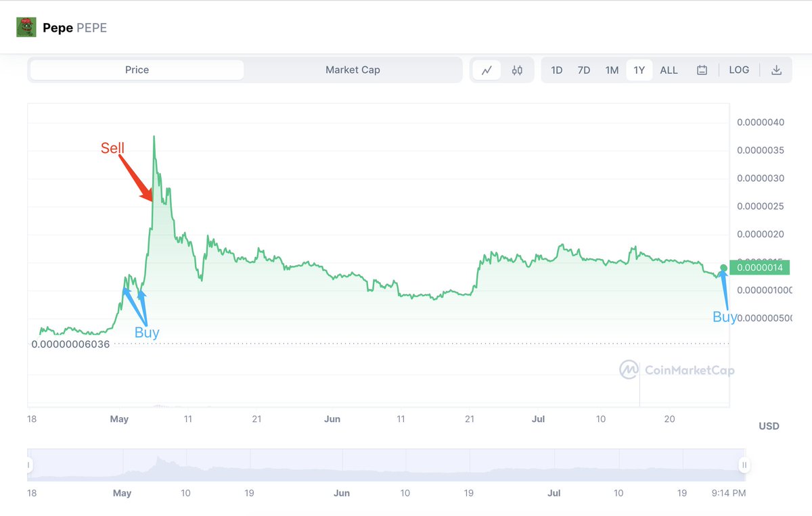Viewport: 812px width, 516px height.
Task: Click the May label on chart x-axis
Action: point(119,419)
